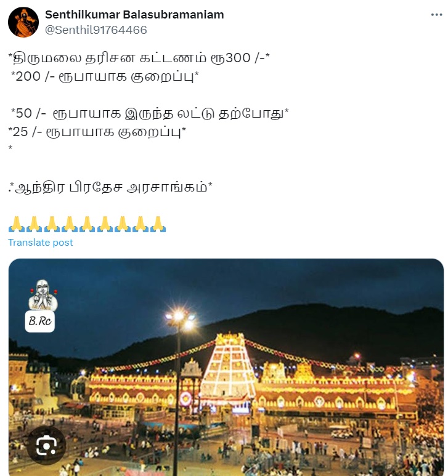Click the Google Lens search icon on image

(46, 445)
